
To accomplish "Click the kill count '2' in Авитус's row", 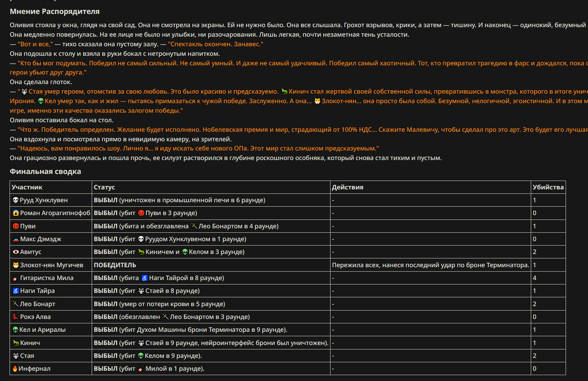I will point(534,252).
